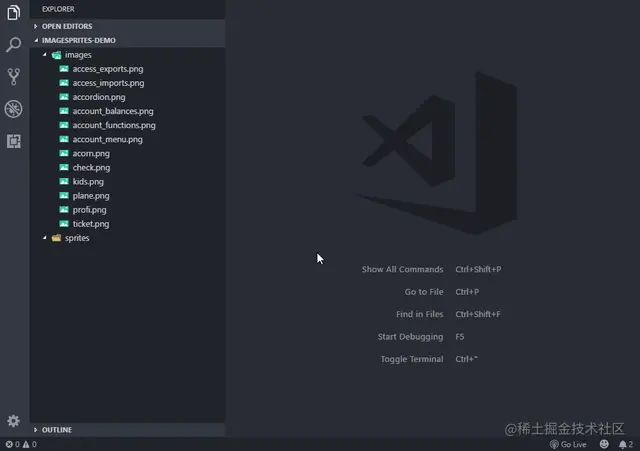Click the image icon beside plane.png
Screen dimensions: 640x451
click(x=64, y=196)
